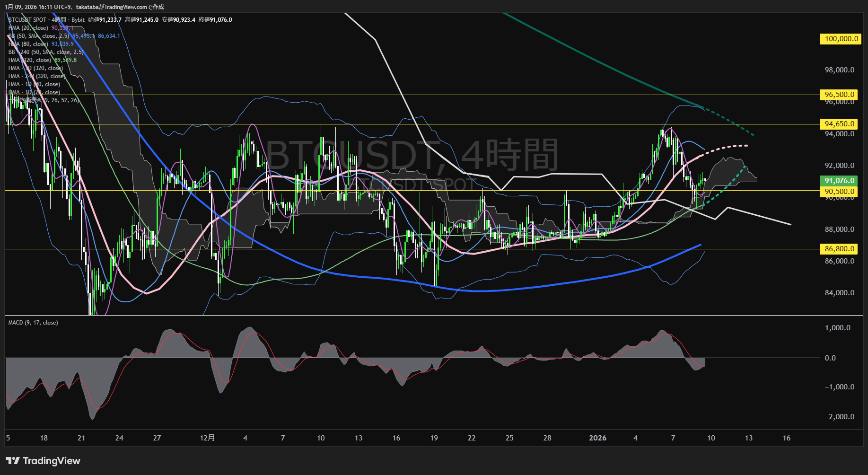Select the HMA · 1D (320, close) legend
This screenshot has height=475, width=868.
(x=35, y=68)
